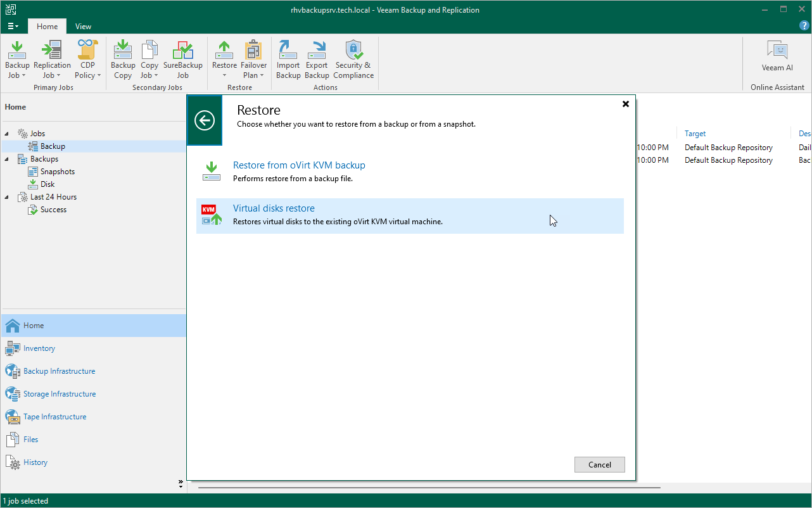Expand the Restore ribbon dropdown arrow
The height and width of the screenshot is (508, 812).
point(224,75)
